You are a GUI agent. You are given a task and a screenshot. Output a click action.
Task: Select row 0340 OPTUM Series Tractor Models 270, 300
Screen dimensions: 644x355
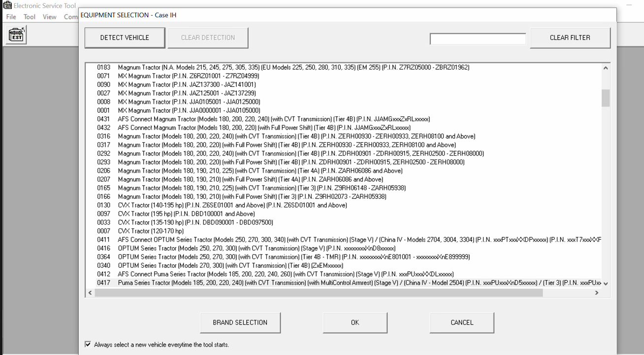343,265
